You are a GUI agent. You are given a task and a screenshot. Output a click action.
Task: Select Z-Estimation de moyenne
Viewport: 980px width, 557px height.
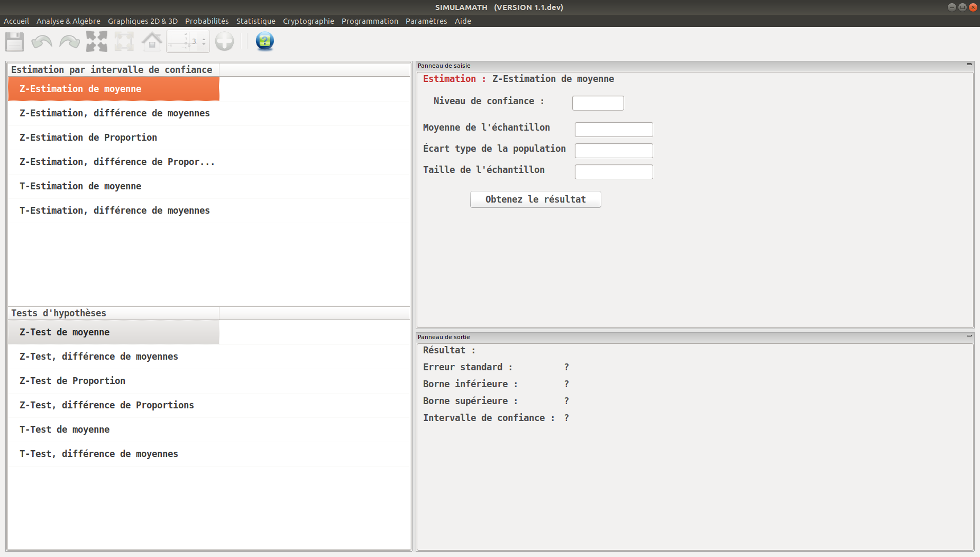114,89
